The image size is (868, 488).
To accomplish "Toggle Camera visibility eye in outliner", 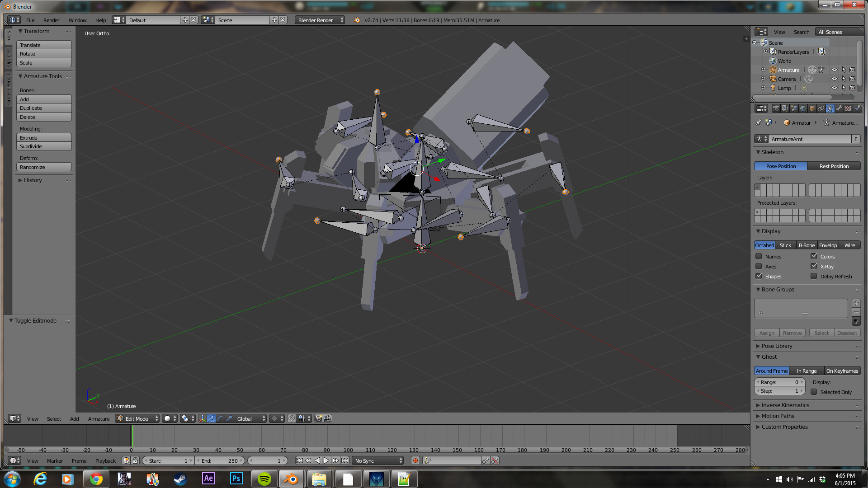I will (835, 79).
